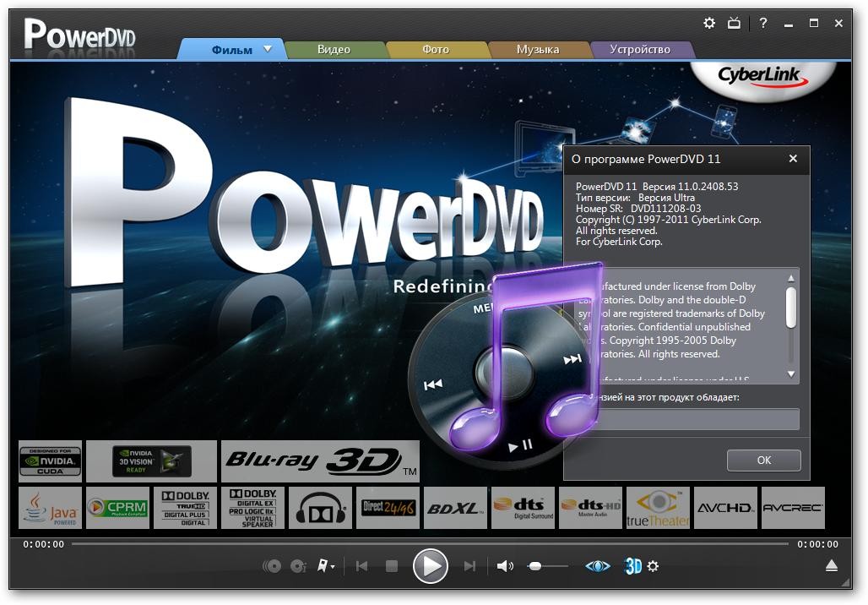The height and width of the screenshot is (605, 868).
Task: Toggle the 3D playback button
Action: click(633, 566)
